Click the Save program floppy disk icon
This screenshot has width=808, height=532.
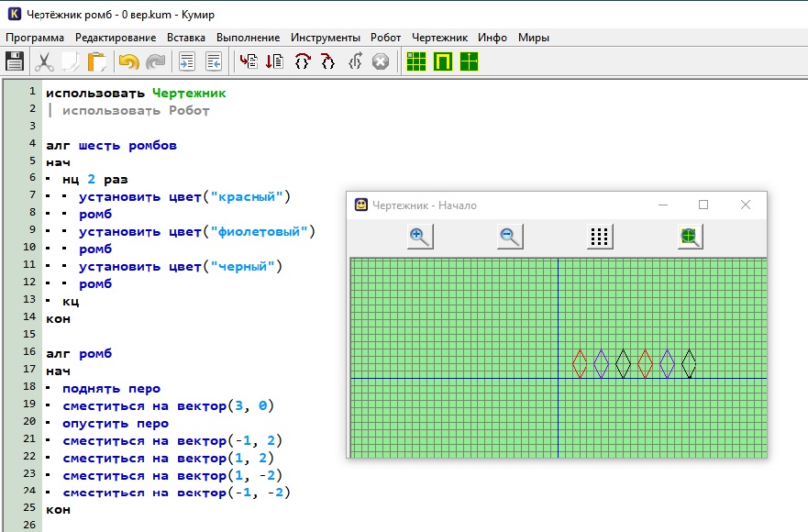tap(15, 61)
